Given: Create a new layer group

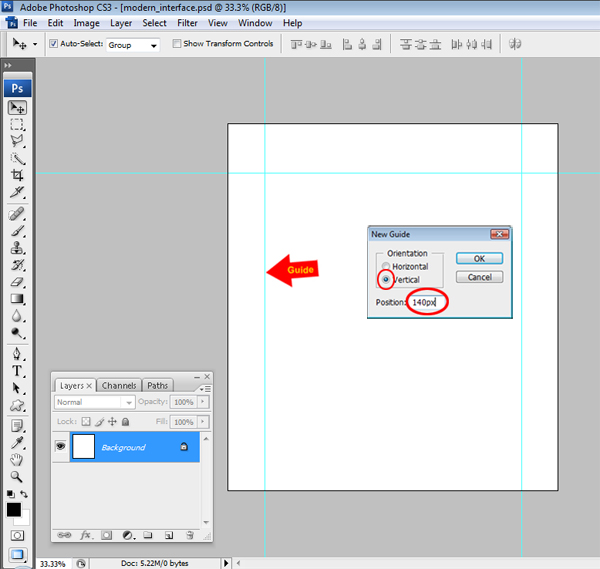Looking at the screenshot, I should coord(148,535).
